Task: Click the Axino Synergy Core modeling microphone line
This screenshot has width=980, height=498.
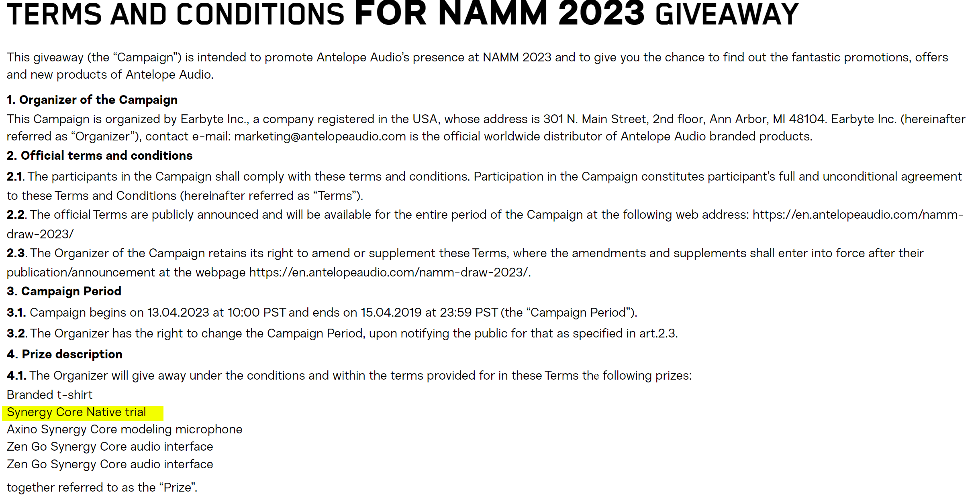Action: pos(125,429)
